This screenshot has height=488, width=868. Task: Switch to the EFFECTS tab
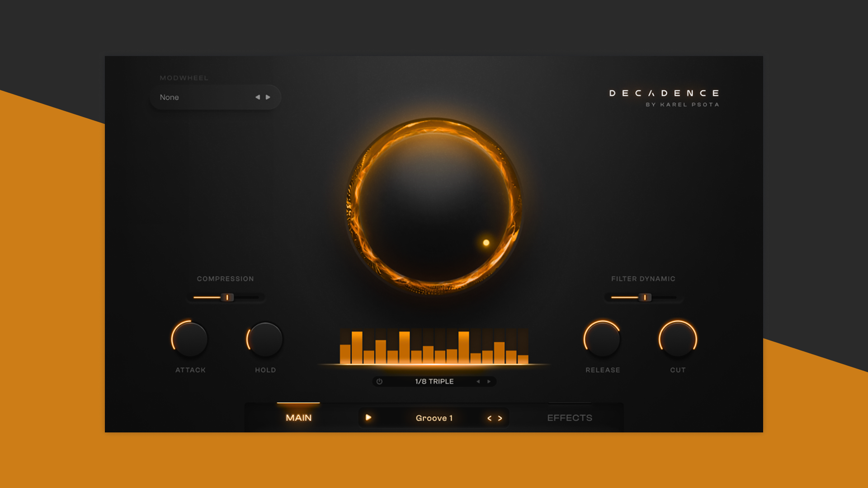(x=570, y=418)
